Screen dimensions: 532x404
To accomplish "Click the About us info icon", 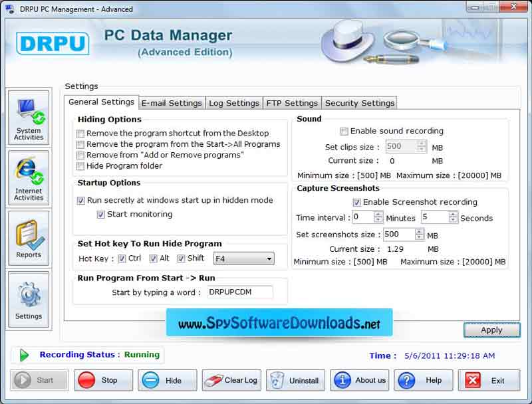I will (x=342, y=380).
